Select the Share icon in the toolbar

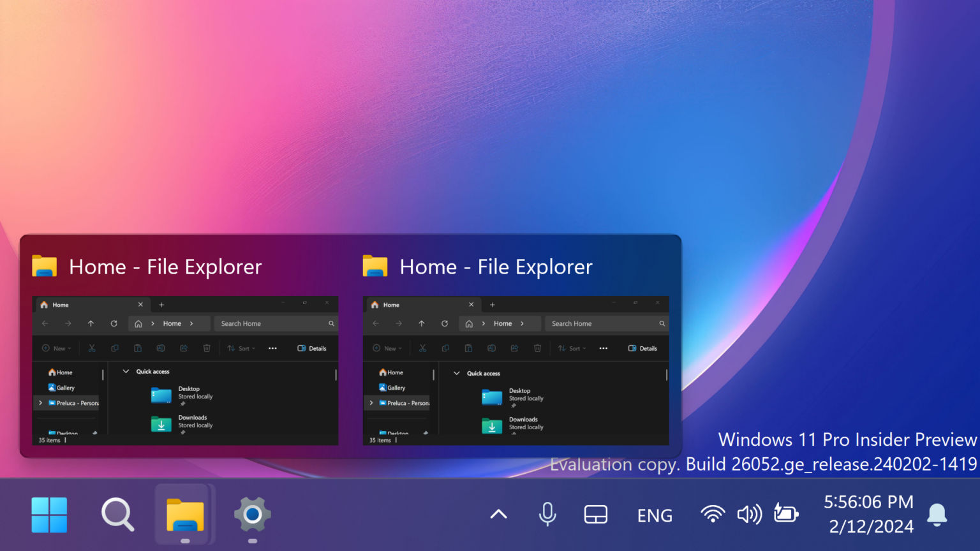pos(184,348)
